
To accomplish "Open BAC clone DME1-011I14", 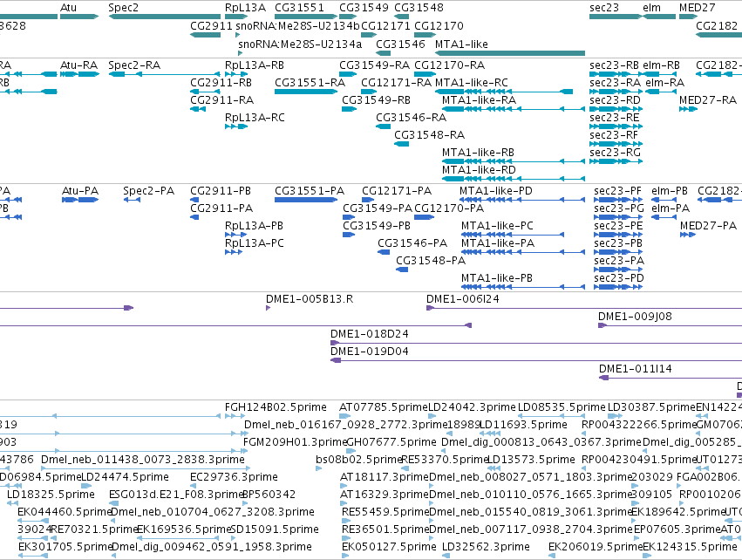I will pyautogui.click(x=671, y=378).
